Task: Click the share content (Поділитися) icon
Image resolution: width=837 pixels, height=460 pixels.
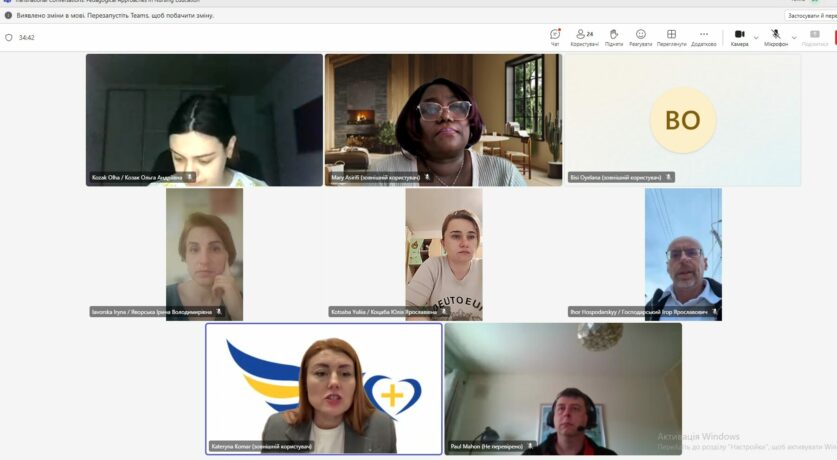Action: pos(814,35)
